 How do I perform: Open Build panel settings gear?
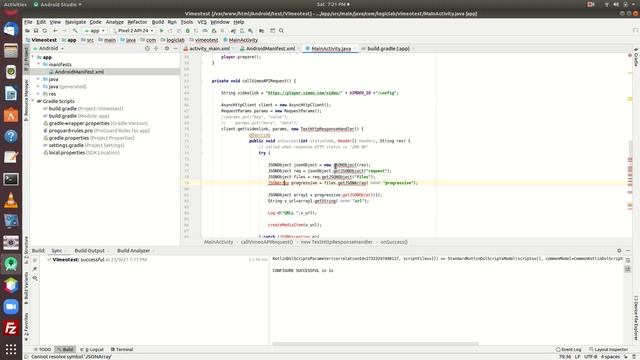(x=619, y=251)
